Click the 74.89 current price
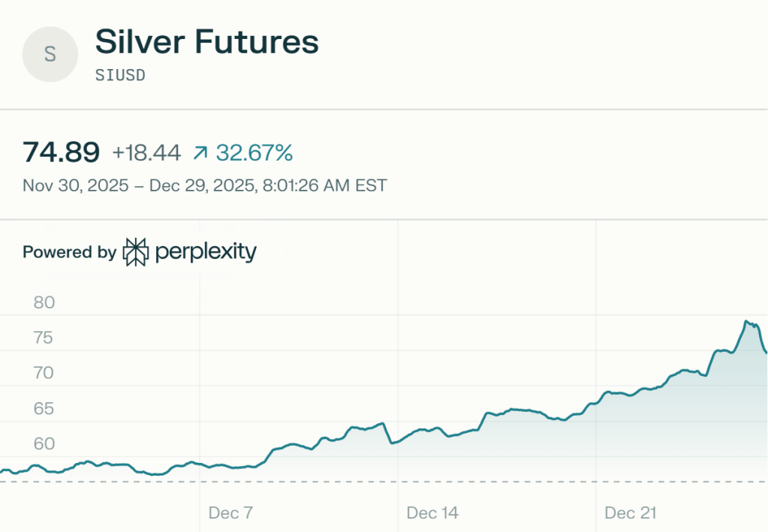 61,152
